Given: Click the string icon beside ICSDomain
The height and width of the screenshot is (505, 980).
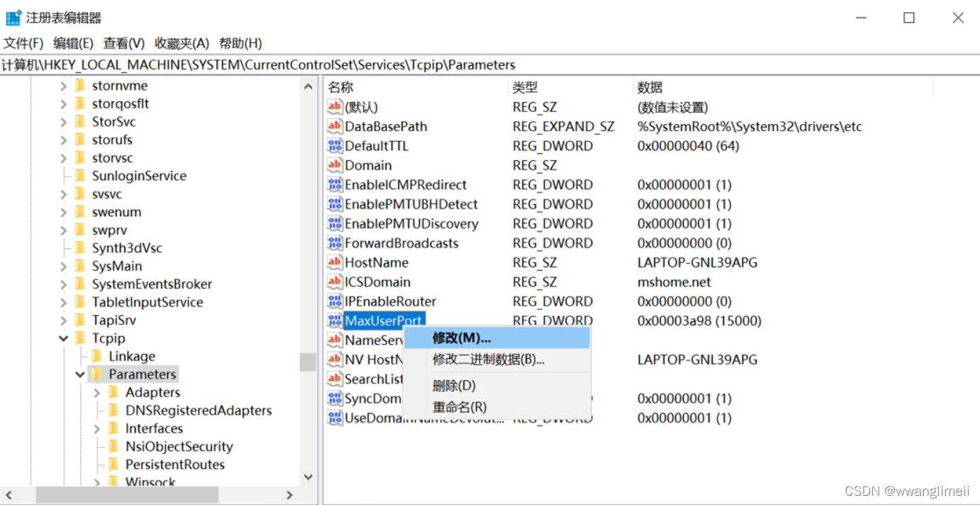Looking at the screenshot, I should pyautogui.click(x=335, y=282).
